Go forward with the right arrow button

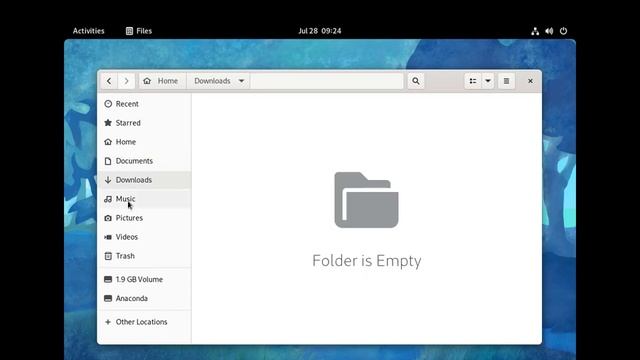click(127, 81)
